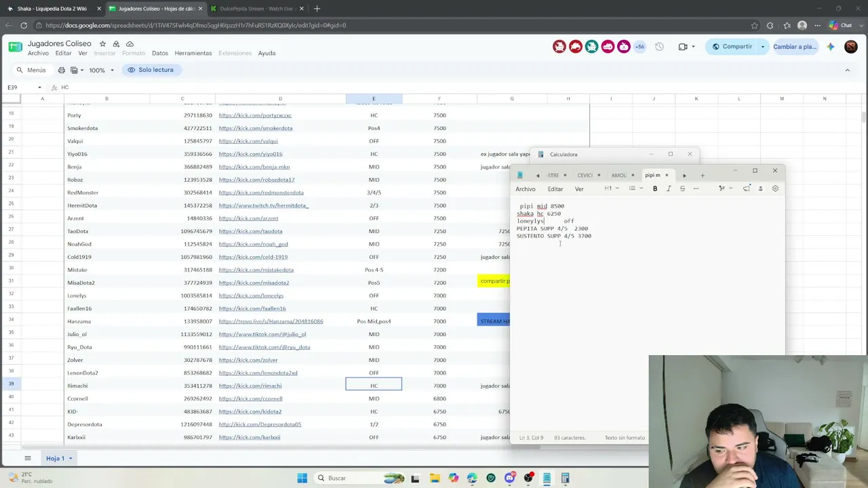Open Ver menu in Notepad
Viewport: 868px width, 488px height.
tap(579, 189)
